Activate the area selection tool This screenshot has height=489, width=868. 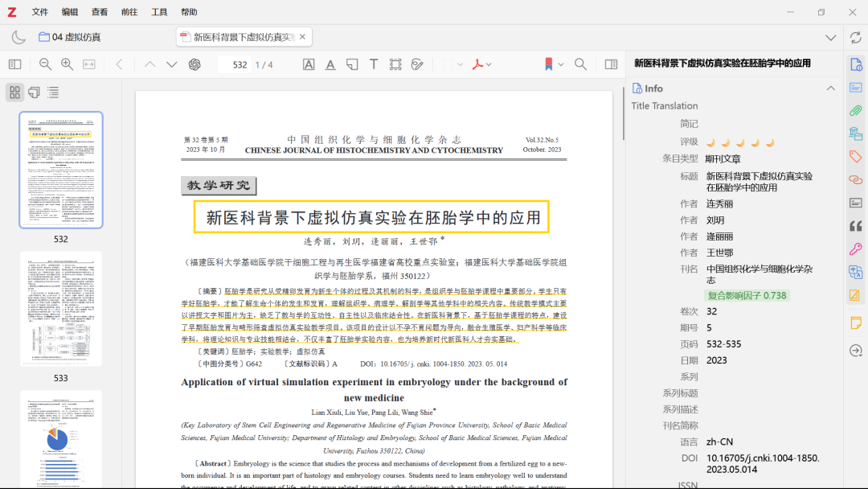click(x=395, y=64)
